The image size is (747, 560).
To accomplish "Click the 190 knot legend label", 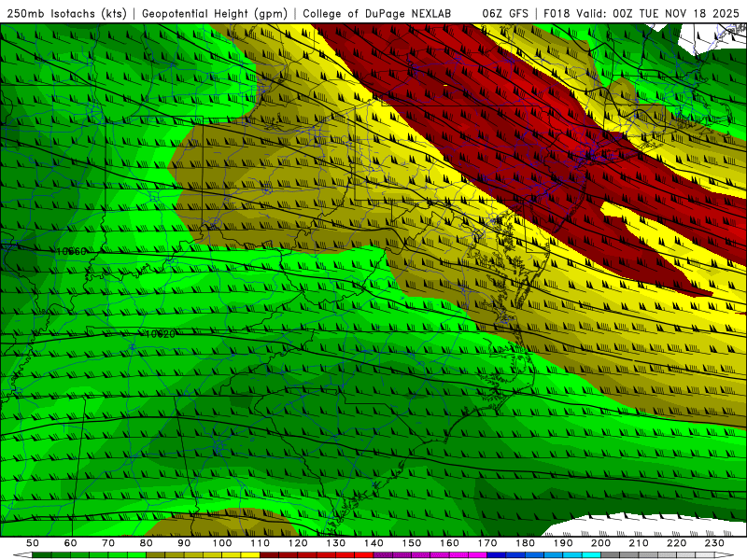I will [563, 543].
